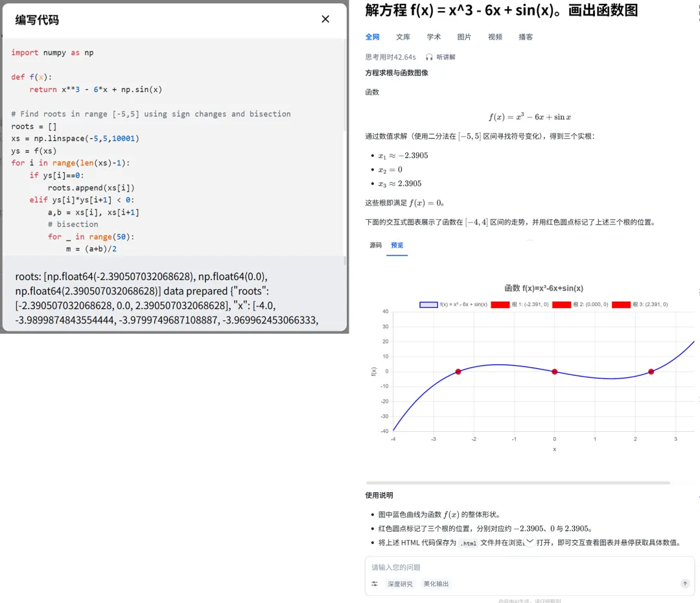Open the input options tune icon
Image resolution: width=700 pixels, height=603 pixels.
pos(374,584)
